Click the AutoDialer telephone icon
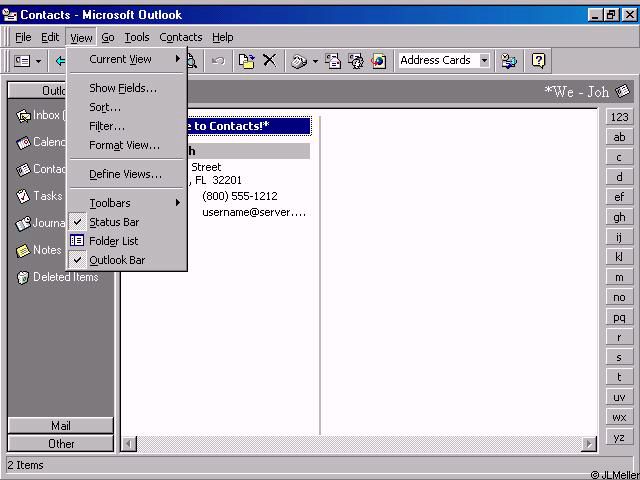Viewport: 640px width, 480px height. [299, 61]
